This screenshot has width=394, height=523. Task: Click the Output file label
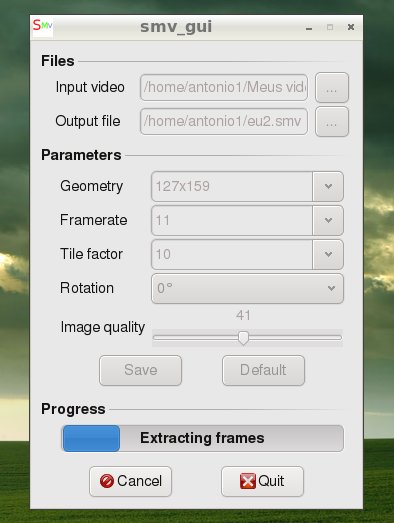[88, 121]
